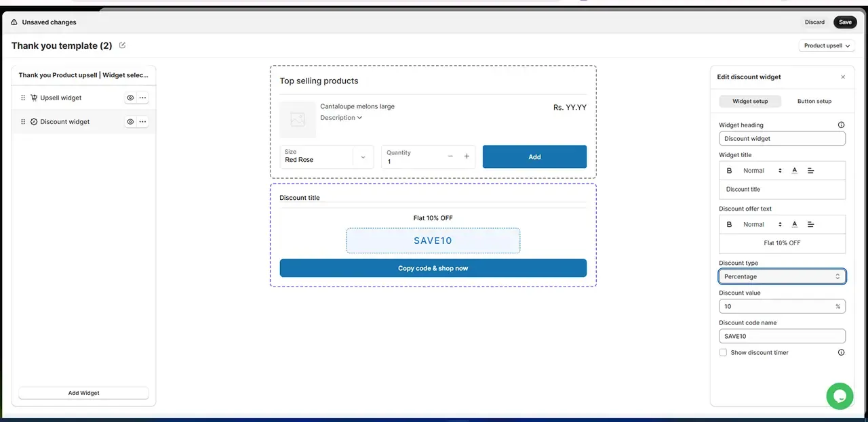Increase quantity with plus button
The width and height of the screenshot is (868, 422).
(x=467, y=156)
